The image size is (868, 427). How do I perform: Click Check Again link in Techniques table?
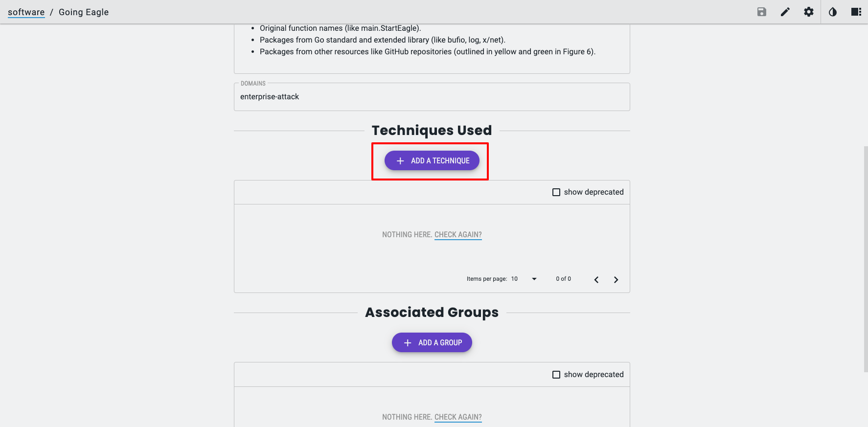[458, 235]
